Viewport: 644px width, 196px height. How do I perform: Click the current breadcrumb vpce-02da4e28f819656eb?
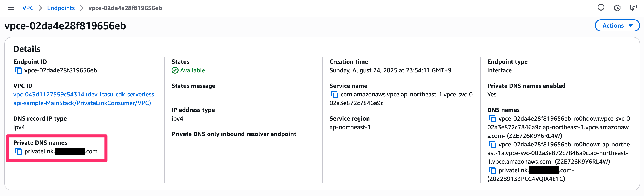point(125,8)
